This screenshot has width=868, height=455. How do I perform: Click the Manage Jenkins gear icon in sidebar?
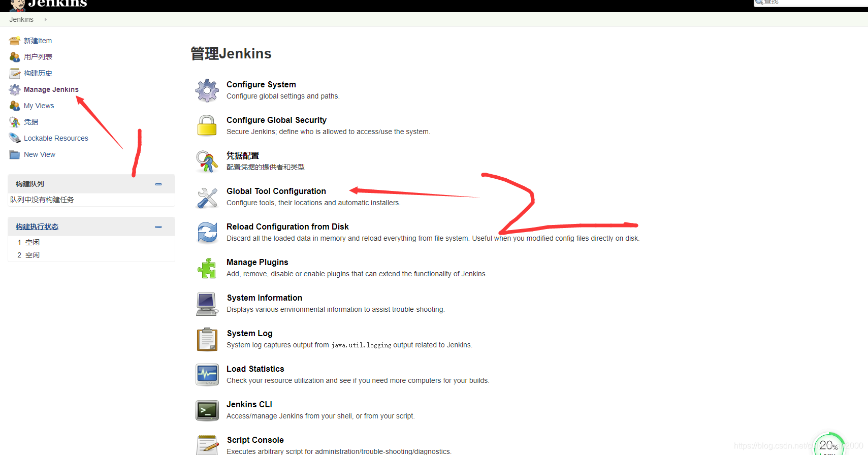click(15, 89)
